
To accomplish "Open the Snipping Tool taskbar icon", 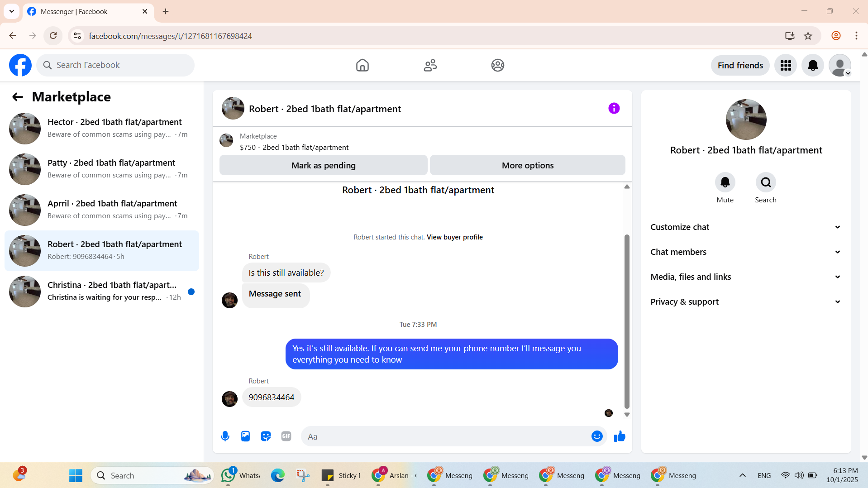I will tap(303, 476).
